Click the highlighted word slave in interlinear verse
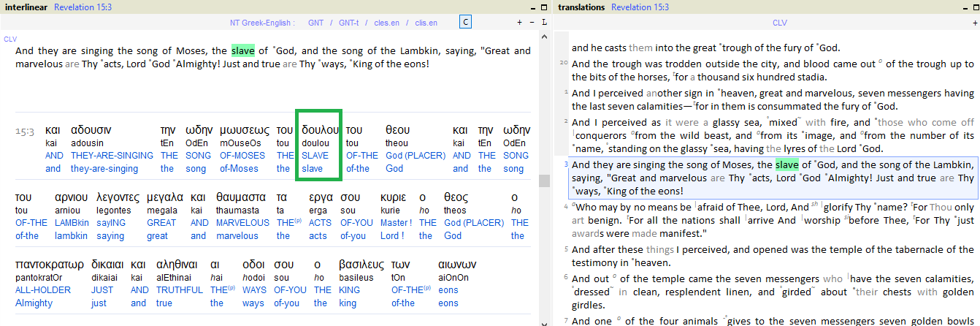This screenshot has height=326, width=980. pos(242,51)
